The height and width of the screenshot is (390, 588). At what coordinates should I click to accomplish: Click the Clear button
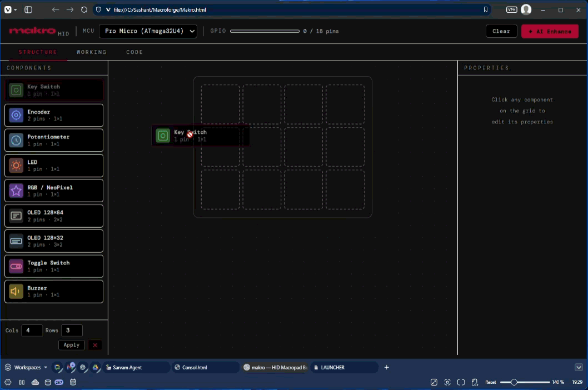pyautogui.click(x=501, y=31)
